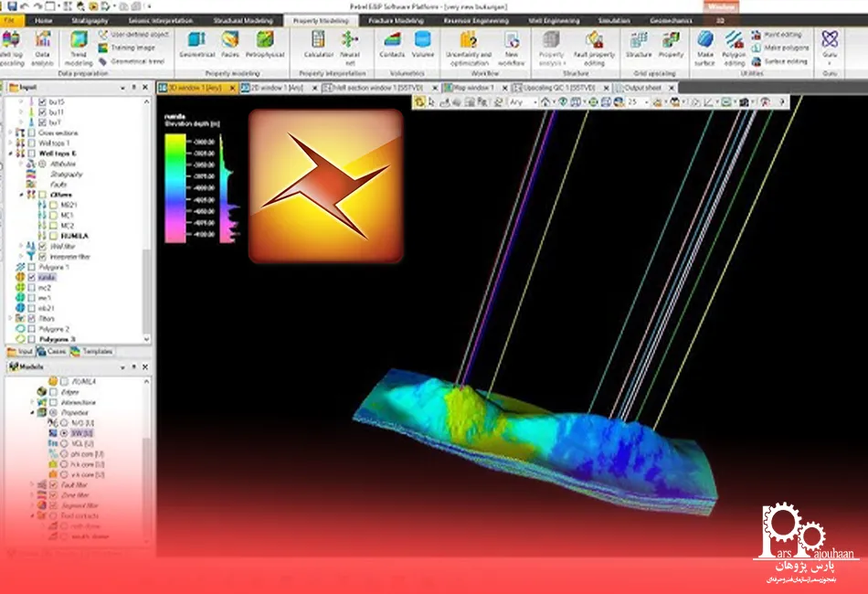This screenshot has height=594, width=868.
Task: Toggle the bu15 well checkbox
Action: pos(42,101)
